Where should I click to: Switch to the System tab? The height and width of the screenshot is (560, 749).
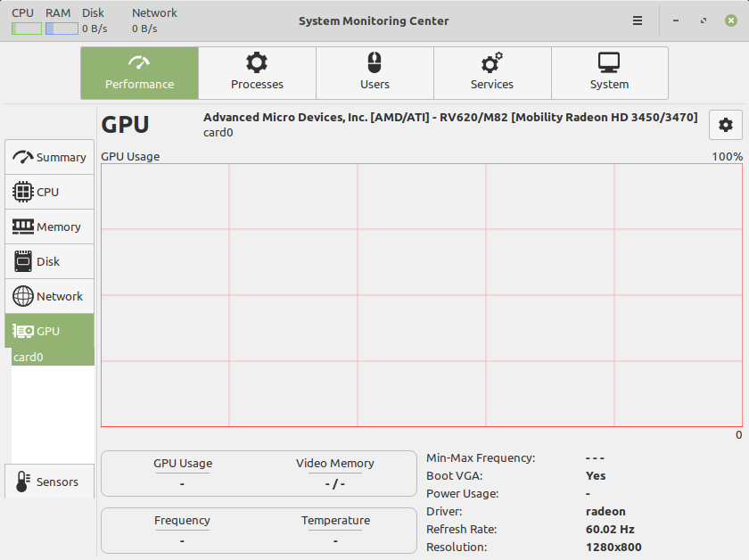pyautogui.click(x=609, y=72)
